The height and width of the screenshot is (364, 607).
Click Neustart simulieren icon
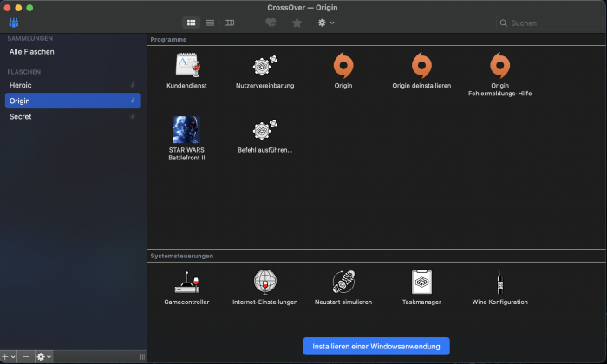(x=343, y=282)
